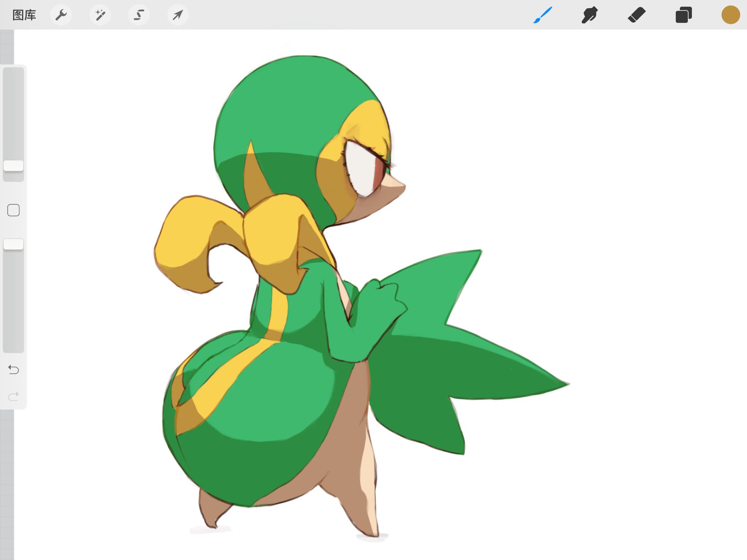Open the active color swatch
The image size is (747, 560).
(731, 15)
